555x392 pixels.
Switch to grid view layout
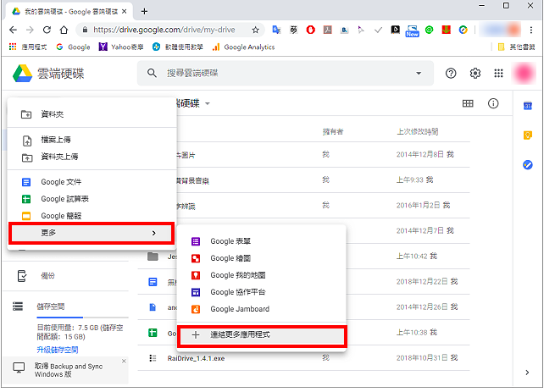coord(468,103)
